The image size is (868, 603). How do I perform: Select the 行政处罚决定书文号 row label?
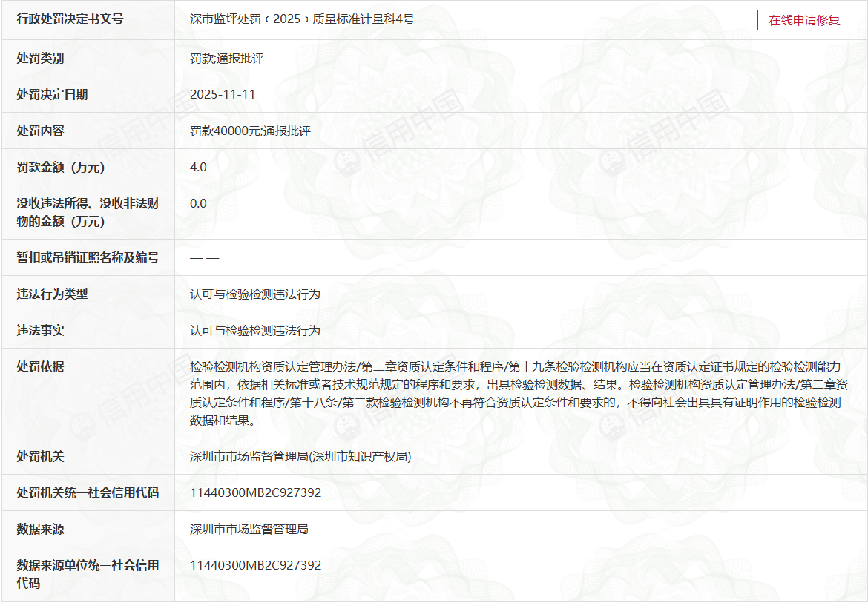(70, 19)
